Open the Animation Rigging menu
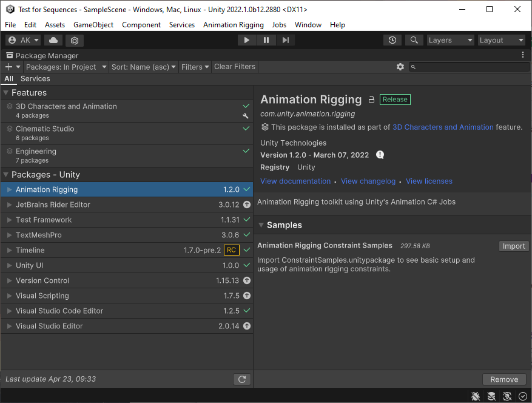This screenshot has height=403, width=532. (233, 25)
